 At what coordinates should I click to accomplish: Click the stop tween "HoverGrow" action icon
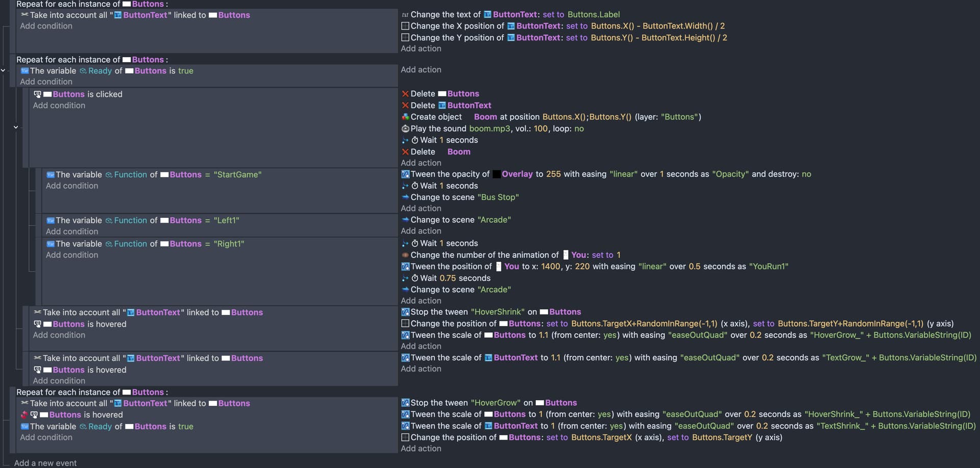[x=405, y=403]
